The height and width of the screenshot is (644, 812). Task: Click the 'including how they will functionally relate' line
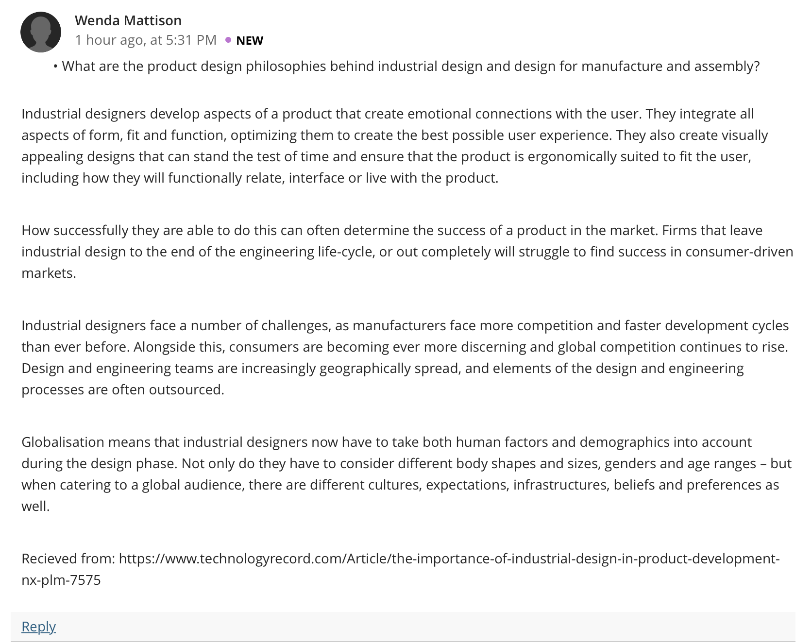tap(260, 178)
